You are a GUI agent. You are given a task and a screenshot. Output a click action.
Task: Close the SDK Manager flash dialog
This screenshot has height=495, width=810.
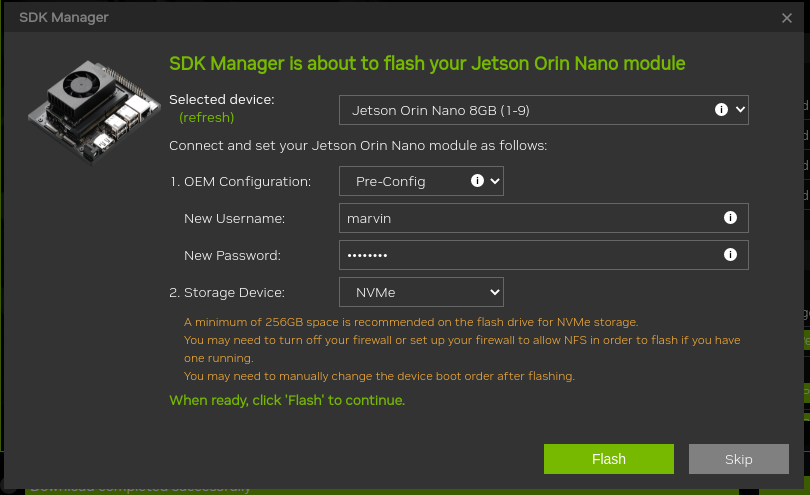(787, 18)
